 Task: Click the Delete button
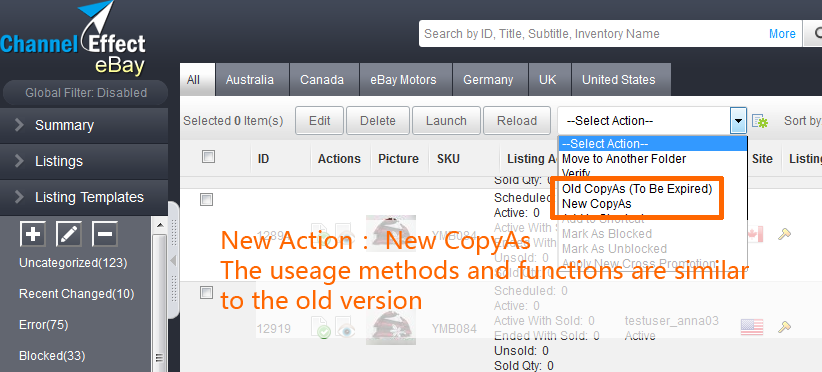tap(377, 121)
